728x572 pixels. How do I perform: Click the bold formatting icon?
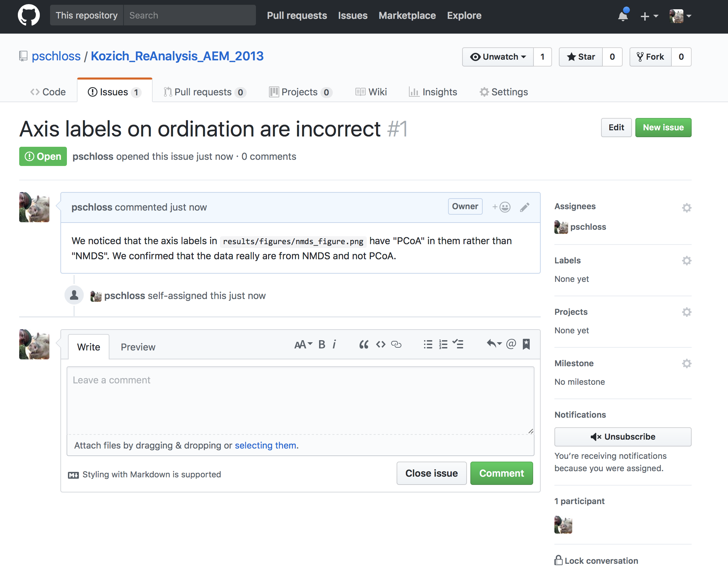click(321, 344)
